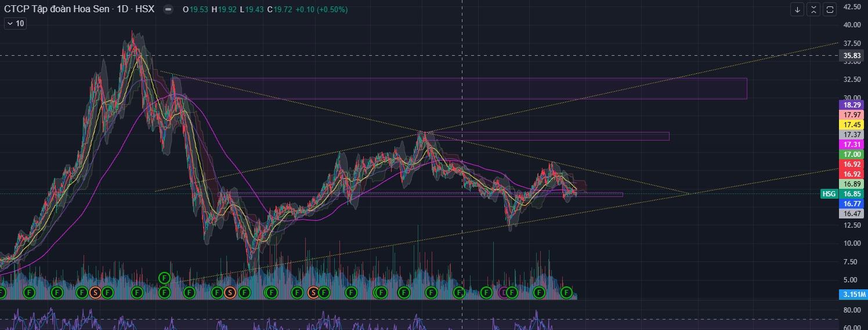Click the downward arrow button above the price scale

[x=798, y=9]
